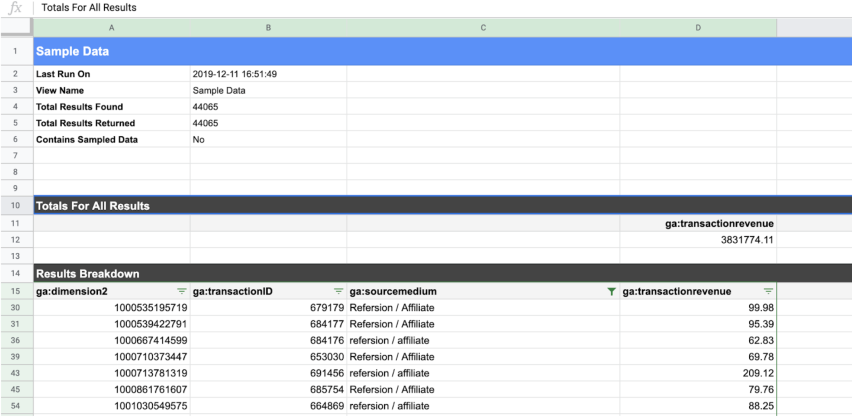The width and height of the screenshot is (852, 418).
Task: Select total revenue cell 3831774.11
Action: click(x=746, y=240)
